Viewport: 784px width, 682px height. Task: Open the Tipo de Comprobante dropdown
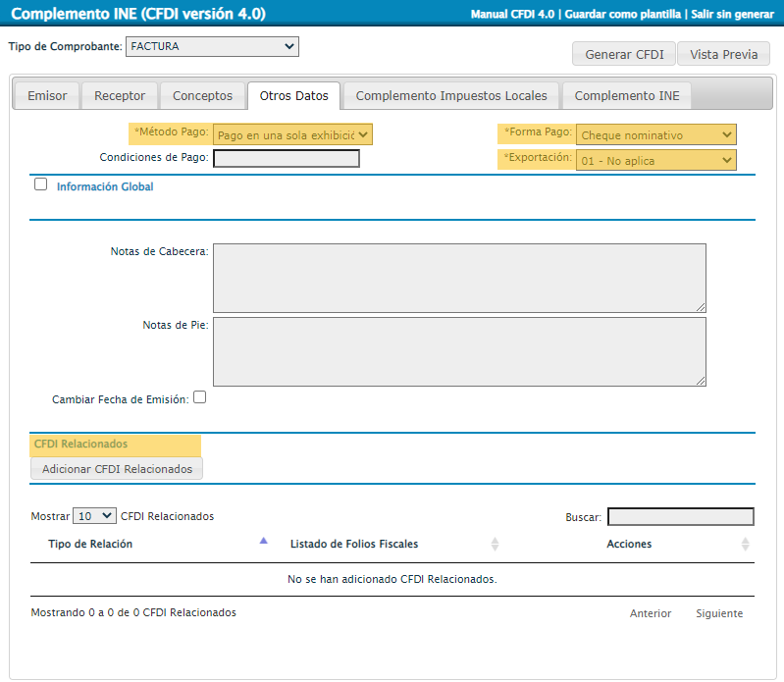pos(212,46)
